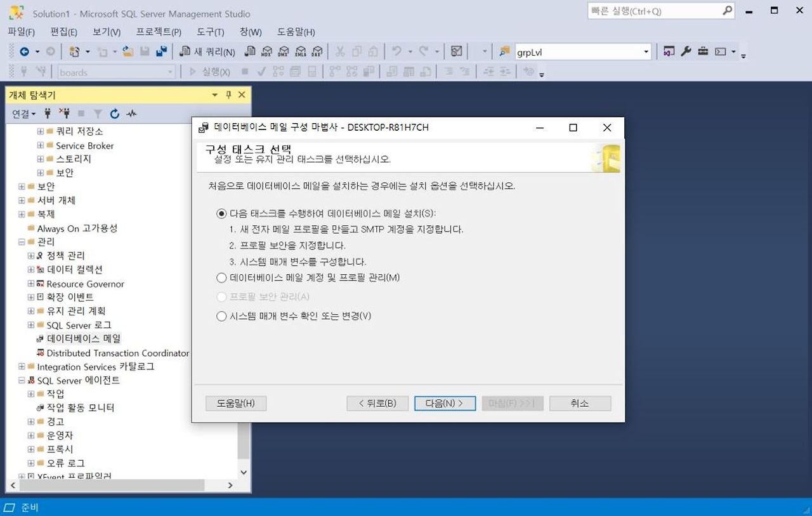
Task: Click the 다음(N) next button
Action: [445, 404]
